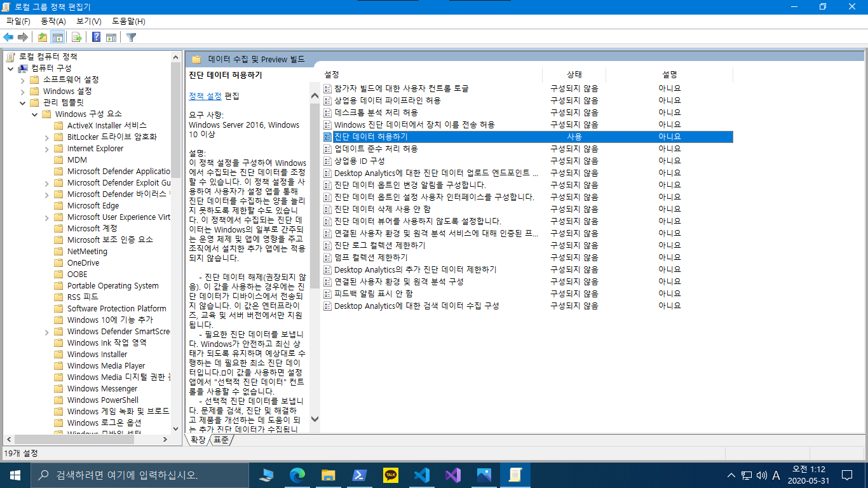Go up one level with folder icon
The height and width of the screenshot is (488, 868).
pyautogui.click(x=43, y=37)
